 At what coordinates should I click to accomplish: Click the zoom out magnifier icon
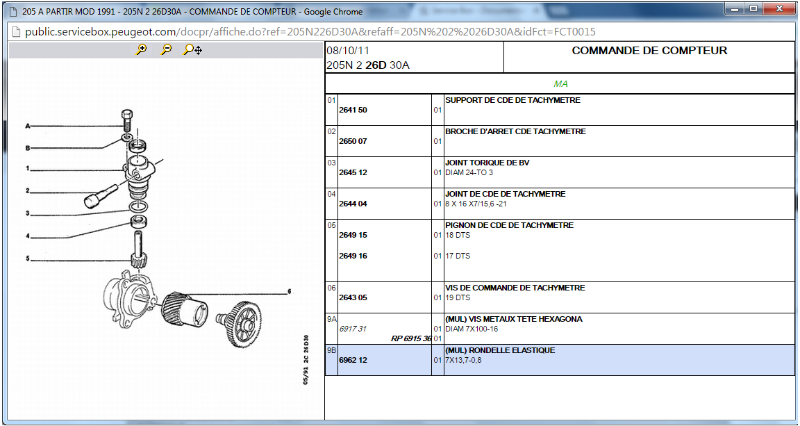tap(166, 49)
